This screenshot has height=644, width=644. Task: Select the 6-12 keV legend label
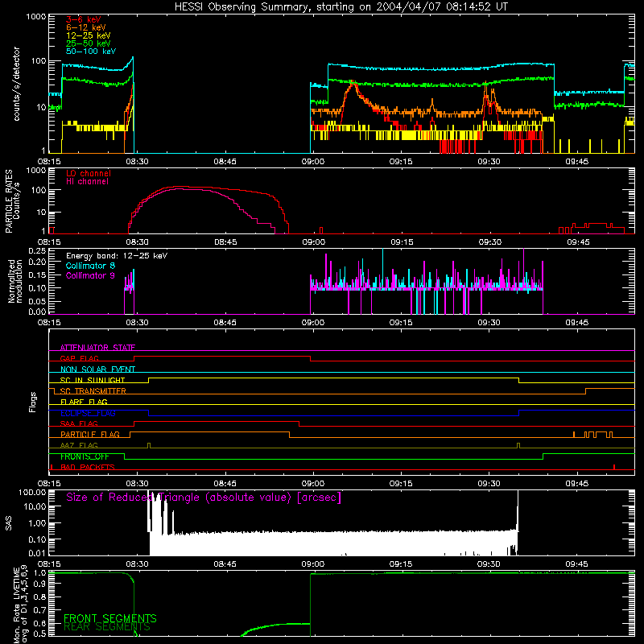(x=86, y=27)
